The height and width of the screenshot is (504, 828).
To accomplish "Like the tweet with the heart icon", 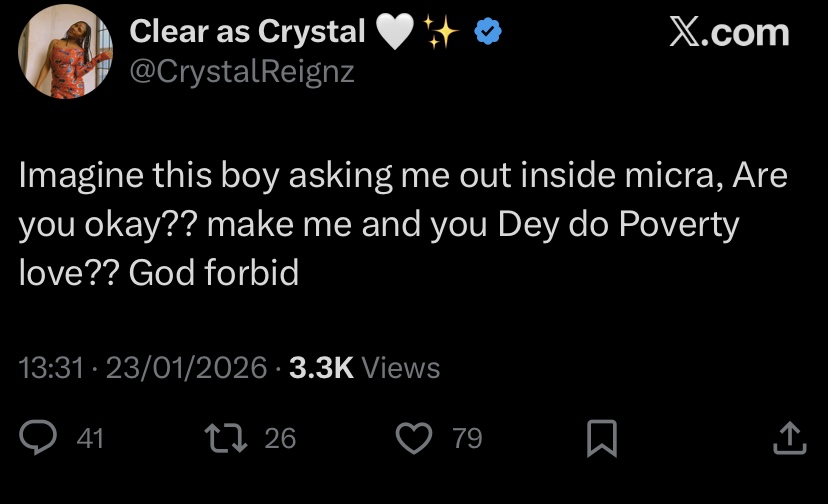I will (413, 438).
